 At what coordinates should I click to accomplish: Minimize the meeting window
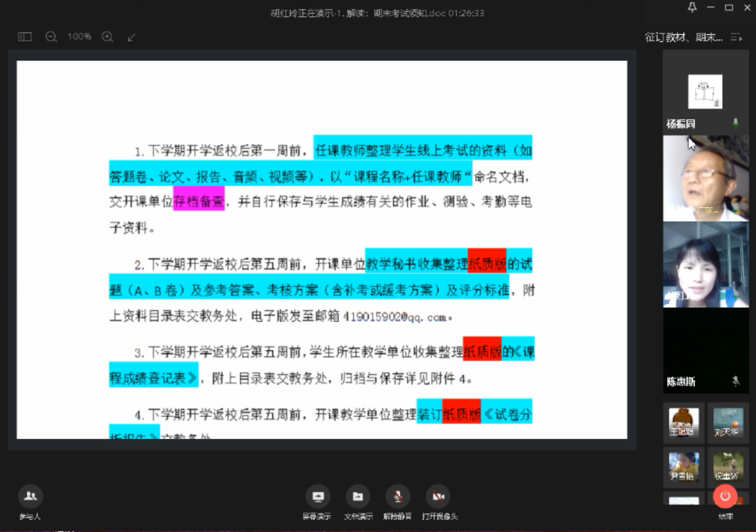point(711,7)
